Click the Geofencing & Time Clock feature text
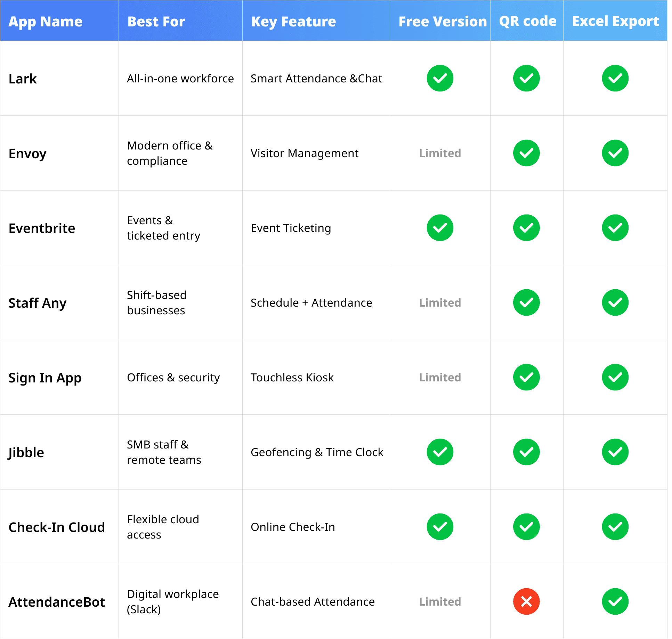 coord(317,452)
